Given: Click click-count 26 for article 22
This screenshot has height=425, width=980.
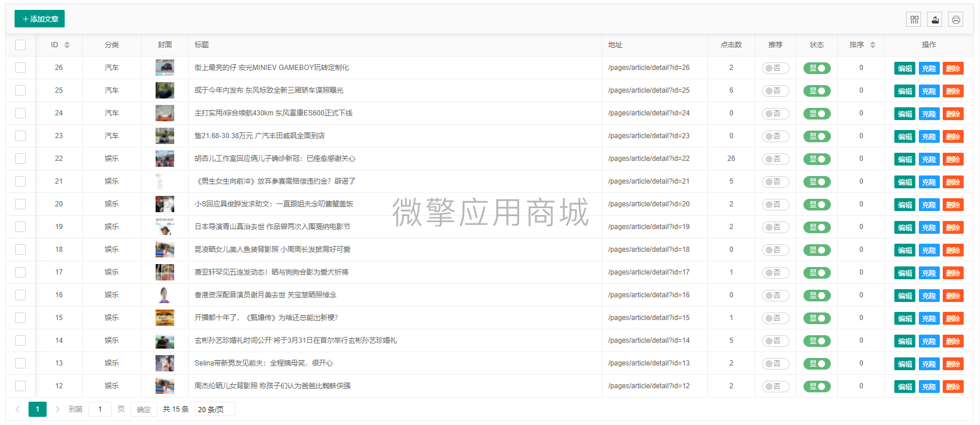Looking at the screenshot, I should (731, 159).
